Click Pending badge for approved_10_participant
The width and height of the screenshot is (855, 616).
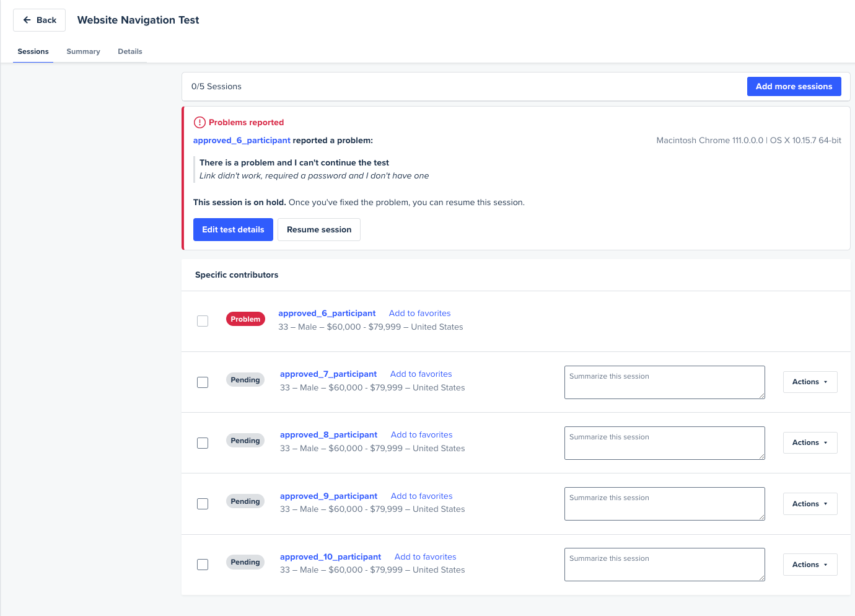(245, 562)
